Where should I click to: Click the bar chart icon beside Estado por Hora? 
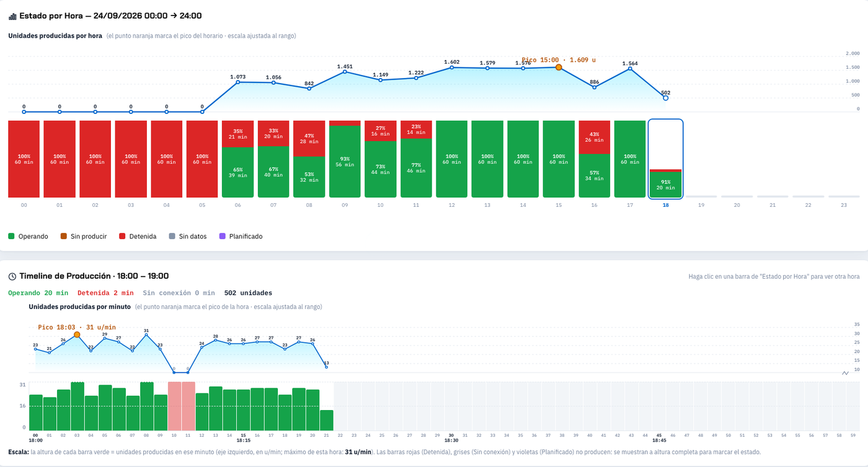click(12, 16)
